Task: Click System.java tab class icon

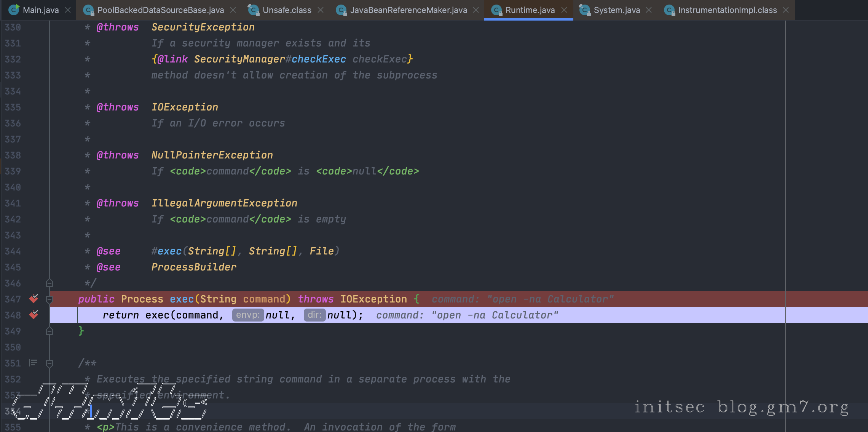Action: pos(584,10)
